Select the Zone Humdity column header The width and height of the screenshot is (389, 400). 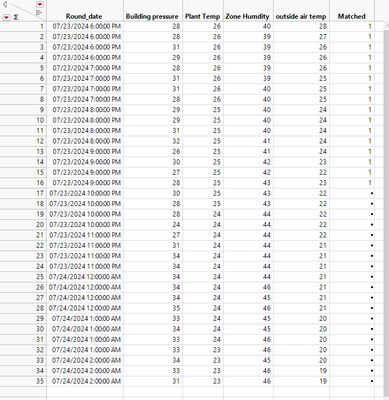(x=247, y=16)
